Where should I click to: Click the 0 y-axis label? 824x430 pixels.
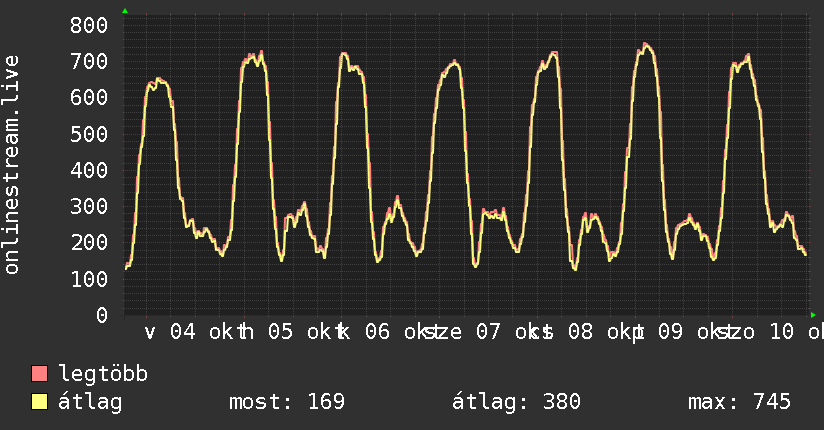(x=102, y=315)
